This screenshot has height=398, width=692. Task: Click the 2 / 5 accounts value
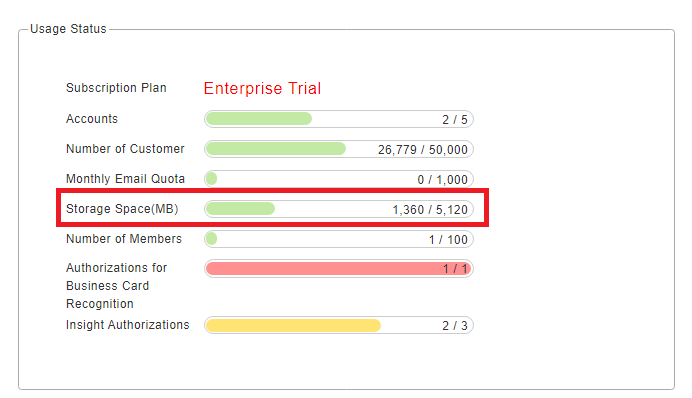click(455, 120)
